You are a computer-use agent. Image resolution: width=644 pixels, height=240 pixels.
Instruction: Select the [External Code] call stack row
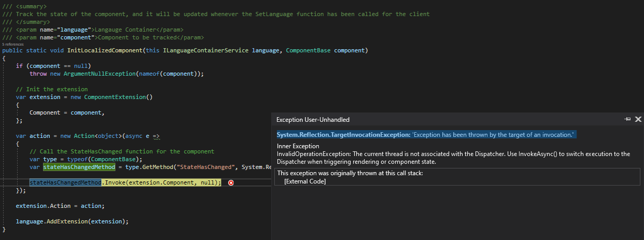pyautogui.click(x=305, y=181)
